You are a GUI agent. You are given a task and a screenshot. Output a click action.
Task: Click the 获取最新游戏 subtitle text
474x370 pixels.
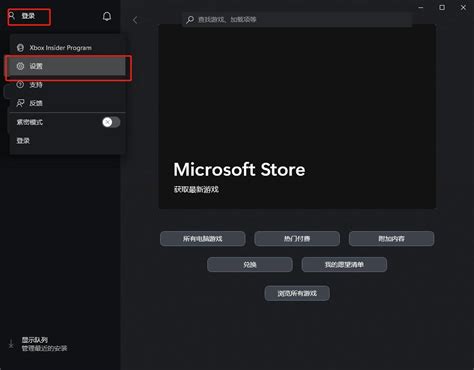[x=196, y=189]
